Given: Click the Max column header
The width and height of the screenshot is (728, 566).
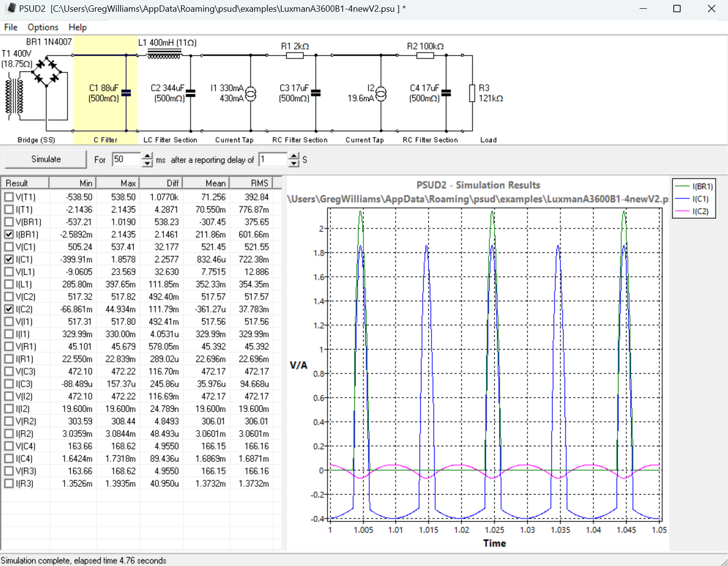Looking at the screenshot, I should point(118,183).
